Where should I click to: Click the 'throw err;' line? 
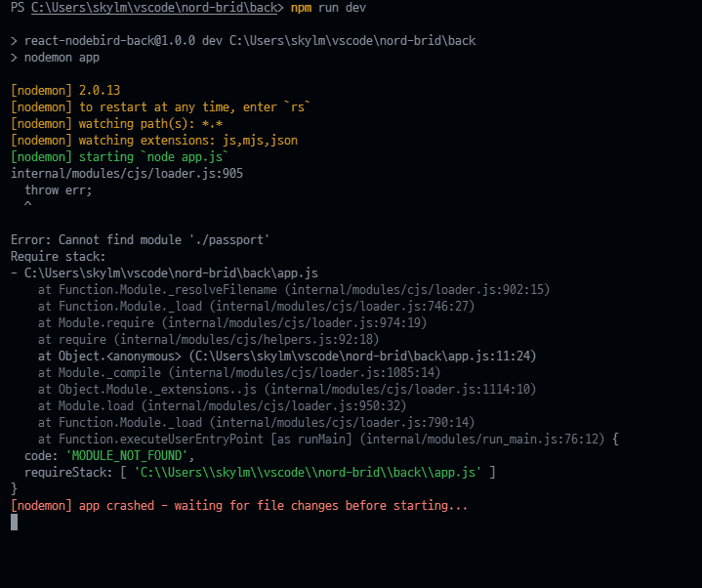[x=58, y=189]
